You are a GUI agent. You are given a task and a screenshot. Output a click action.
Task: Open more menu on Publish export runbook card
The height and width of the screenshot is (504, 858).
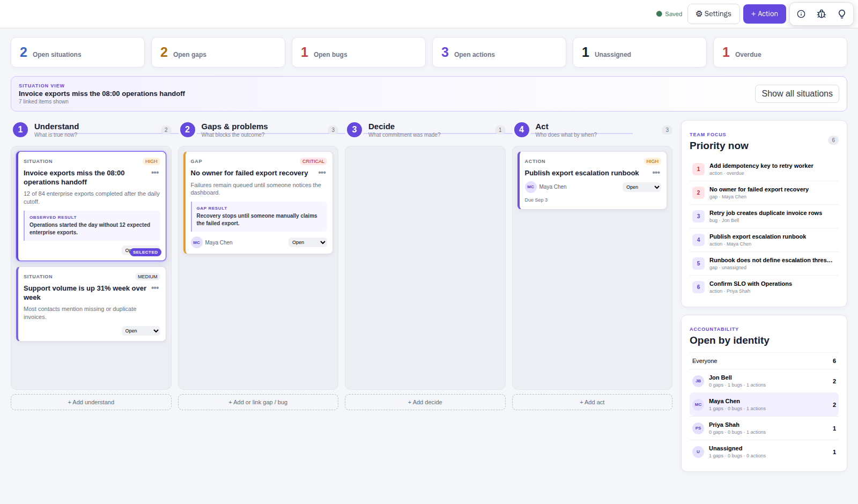(x=656, y=173)
